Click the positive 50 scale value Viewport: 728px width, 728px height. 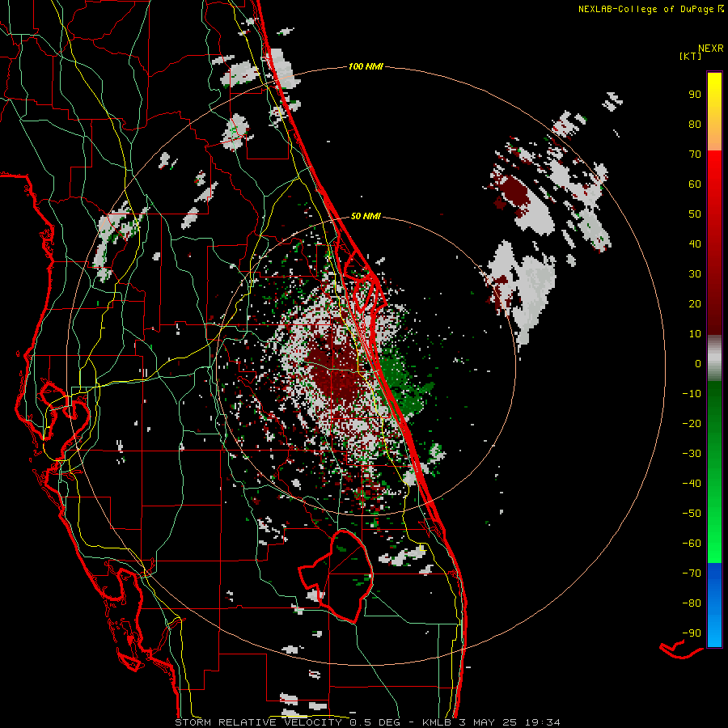point(695,214)
